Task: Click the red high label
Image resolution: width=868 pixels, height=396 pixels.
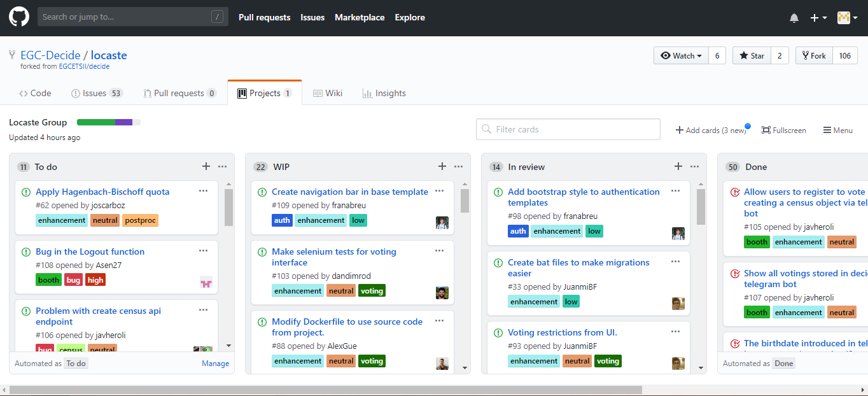Action: coord(95,279)
